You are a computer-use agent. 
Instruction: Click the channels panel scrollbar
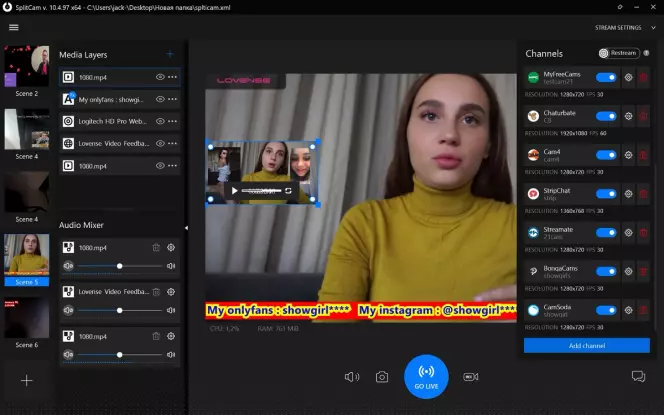656,246
